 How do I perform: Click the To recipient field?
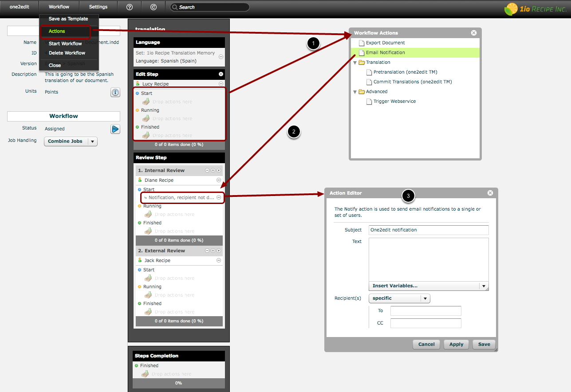pyautogui.click(x=426, y=311)
